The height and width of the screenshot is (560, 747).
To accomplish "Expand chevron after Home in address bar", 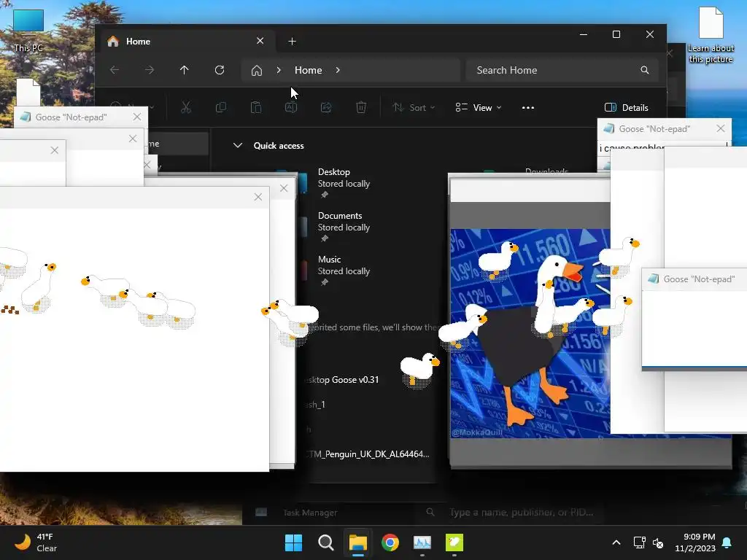I will coord(338,70).
